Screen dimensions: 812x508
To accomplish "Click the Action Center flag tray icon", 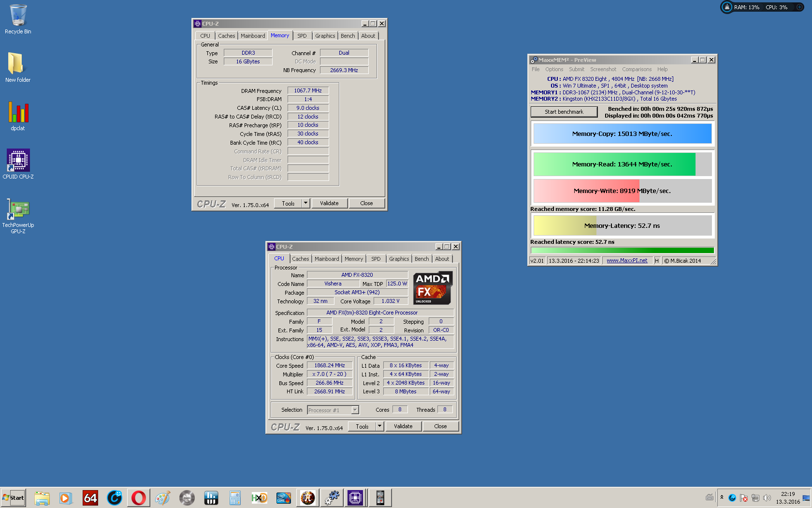I will (744, 498).
